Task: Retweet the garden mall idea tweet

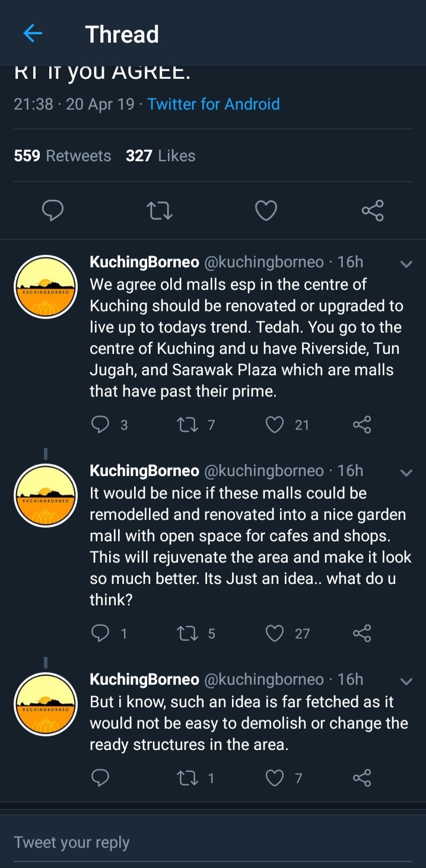Action: tap(186, 633)
